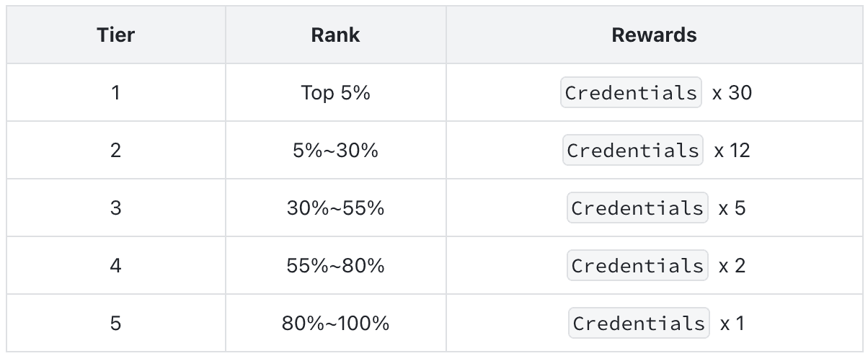
Task: Click the x 12 reward amount
Action: tap(732, 151)
